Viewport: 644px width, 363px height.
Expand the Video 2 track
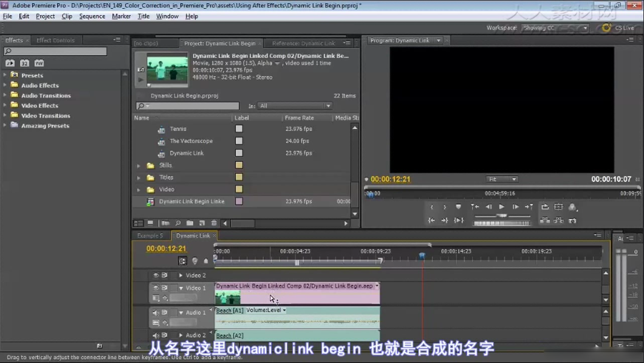[180, 275]
